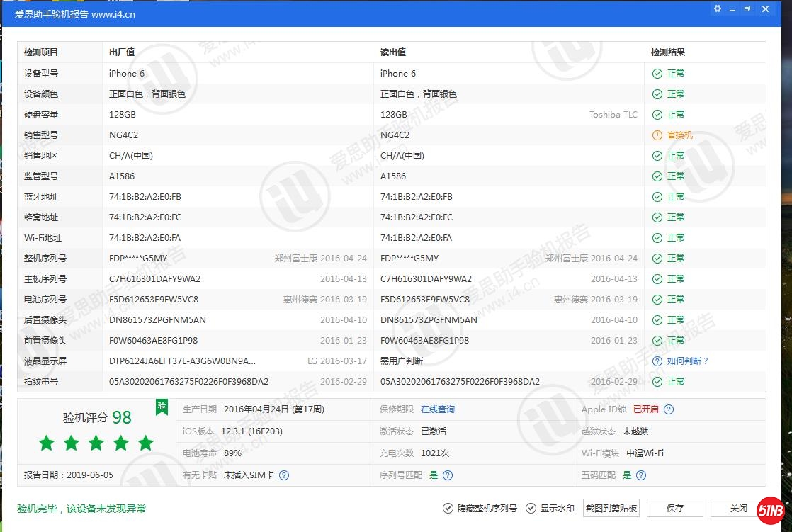Click the green 验 badge on score panel
The height and width of the screenshot is (532, 792).
click(x=162, y=407)
